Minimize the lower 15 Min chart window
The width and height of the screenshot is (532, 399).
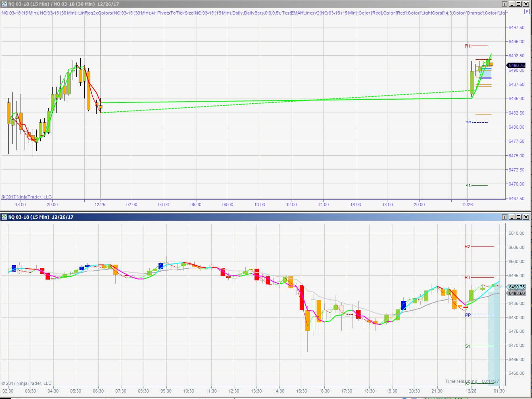click(511, 217)
